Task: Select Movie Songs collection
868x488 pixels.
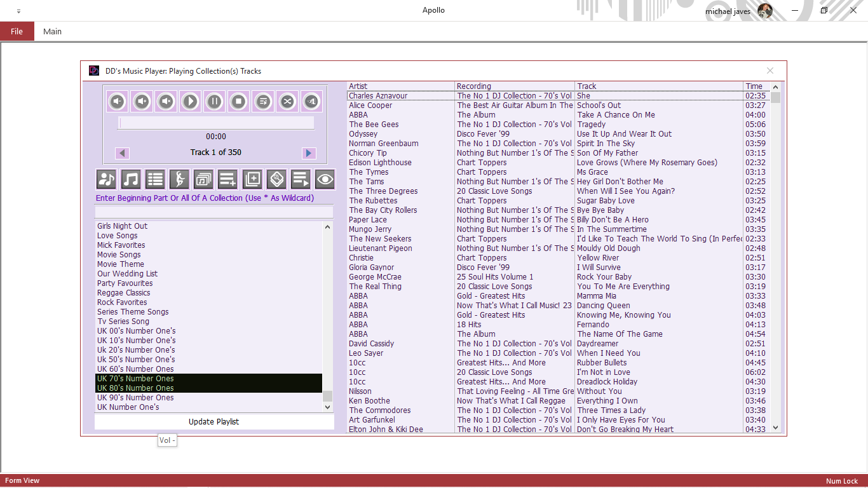Action: (208, 255)
